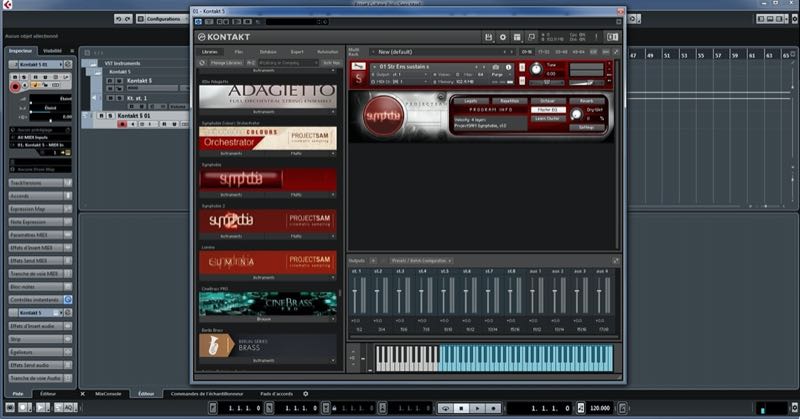Mute the Kontakt 5 01 track
This screenshot has width=800, height=419.
click(101, 116)
